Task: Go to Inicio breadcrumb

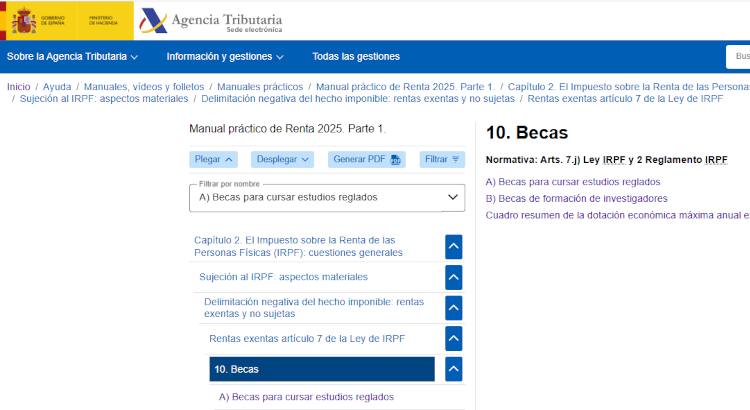Action: (x=19, y=87)
